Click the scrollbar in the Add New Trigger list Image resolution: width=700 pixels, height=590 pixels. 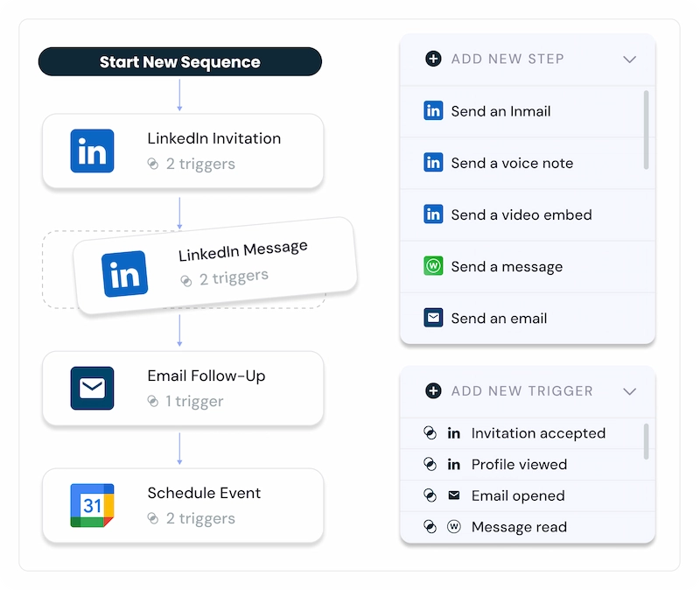coord(646,442)
